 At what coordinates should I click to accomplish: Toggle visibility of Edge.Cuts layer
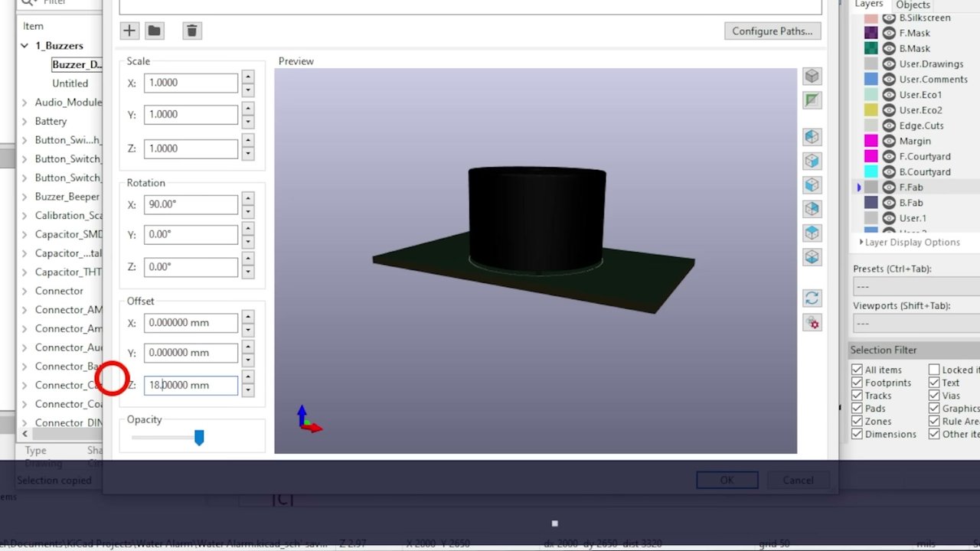click(x=889, y=126)
